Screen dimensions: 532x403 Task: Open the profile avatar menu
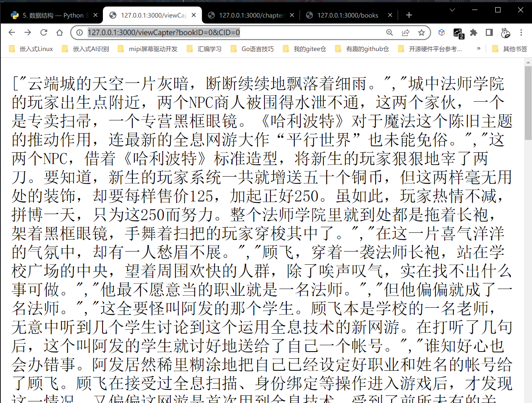point(506,33)
